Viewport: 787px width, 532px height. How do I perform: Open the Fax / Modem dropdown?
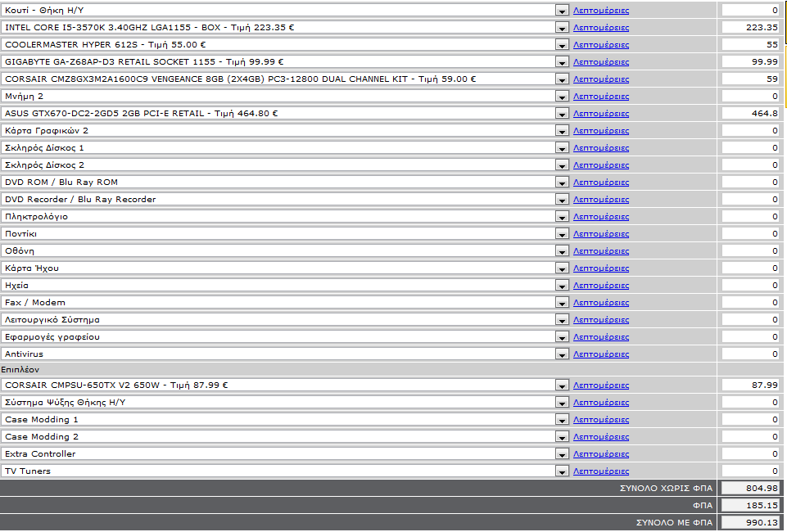coord(285,302)
